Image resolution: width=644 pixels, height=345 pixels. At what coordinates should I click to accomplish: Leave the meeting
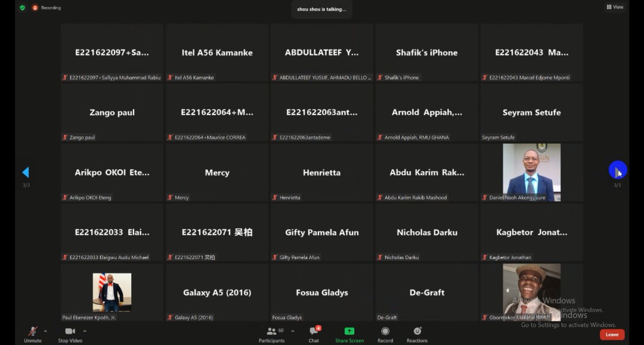click(x=612, y=335)
